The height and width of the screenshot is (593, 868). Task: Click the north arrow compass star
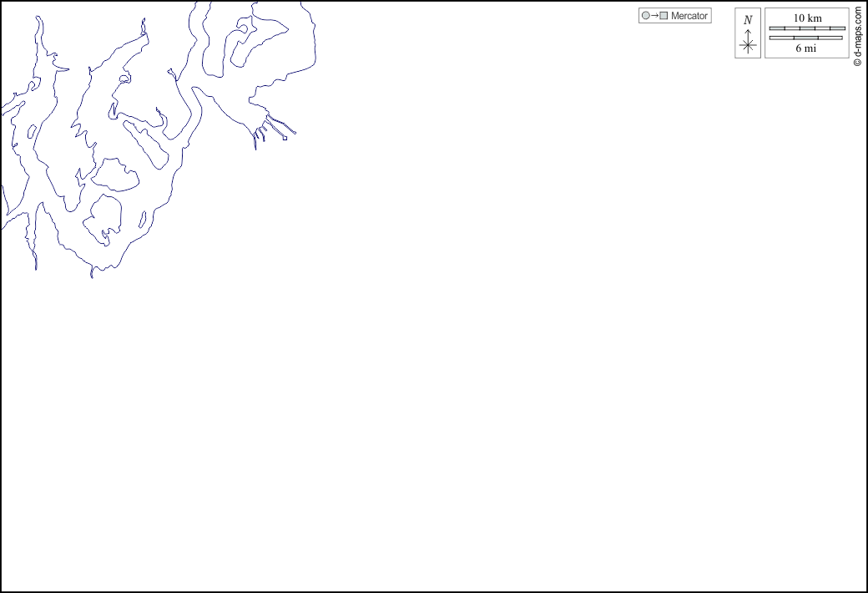(x=748, y=45)
